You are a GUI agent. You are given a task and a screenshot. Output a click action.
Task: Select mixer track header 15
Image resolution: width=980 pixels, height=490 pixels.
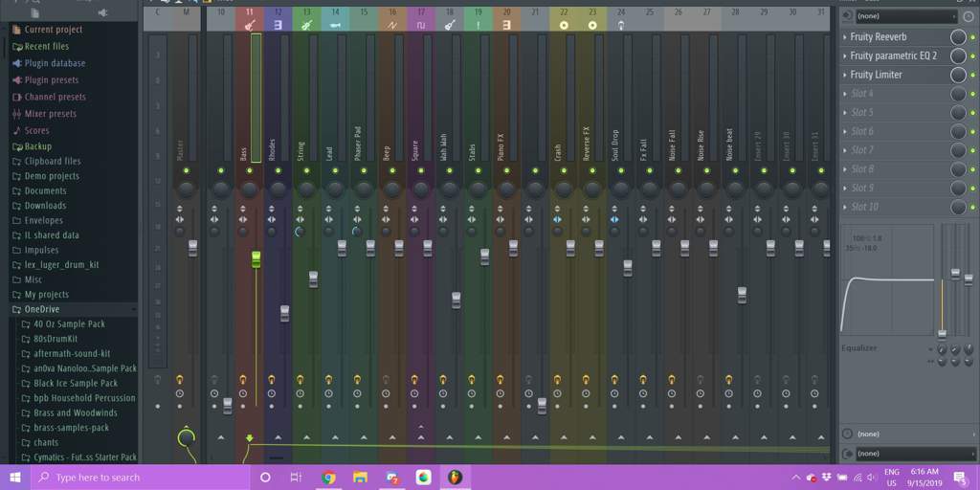point(364,19)
